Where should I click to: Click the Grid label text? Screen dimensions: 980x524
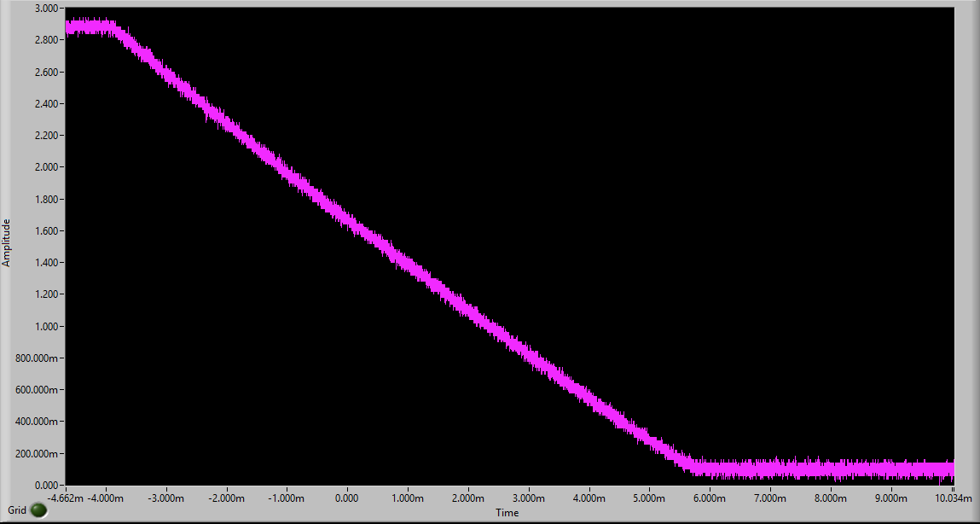point(17,510)
